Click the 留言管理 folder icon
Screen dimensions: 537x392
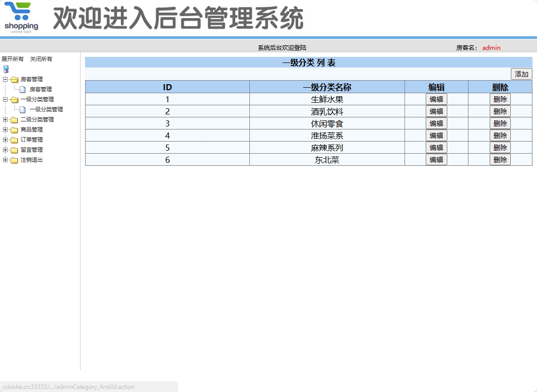(x=15, y=150)
